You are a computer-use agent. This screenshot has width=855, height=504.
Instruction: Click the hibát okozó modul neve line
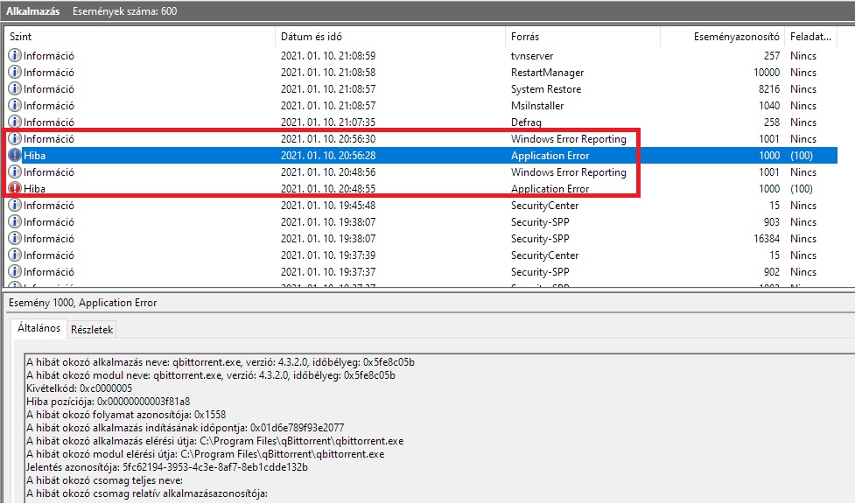pos(211,375)
